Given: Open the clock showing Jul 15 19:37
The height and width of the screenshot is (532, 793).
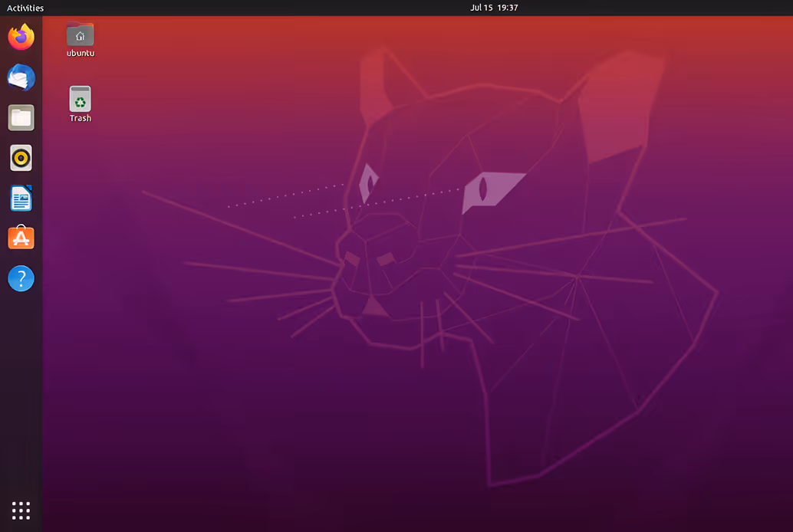Looking at the screenshot, I should (x=494, y=8).
